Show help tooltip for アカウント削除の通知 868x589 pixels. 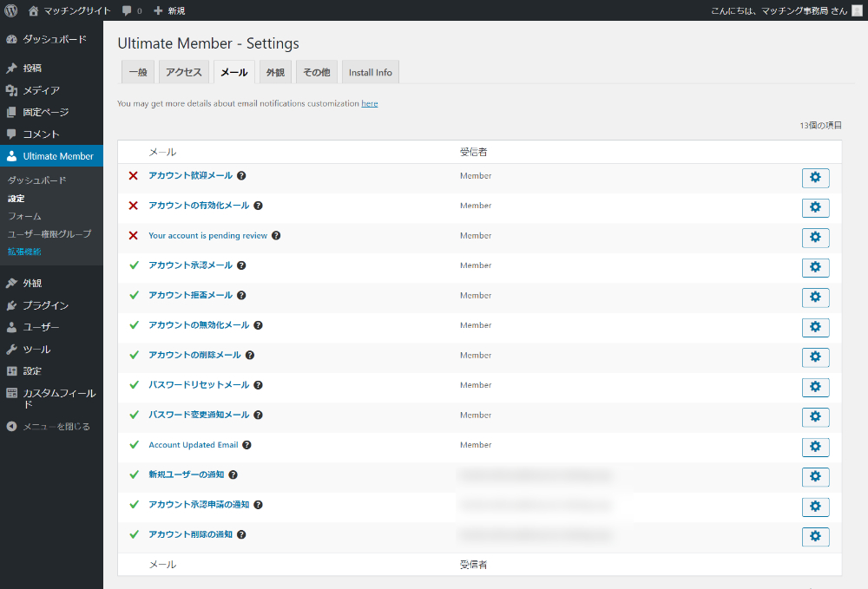(241, 534)
